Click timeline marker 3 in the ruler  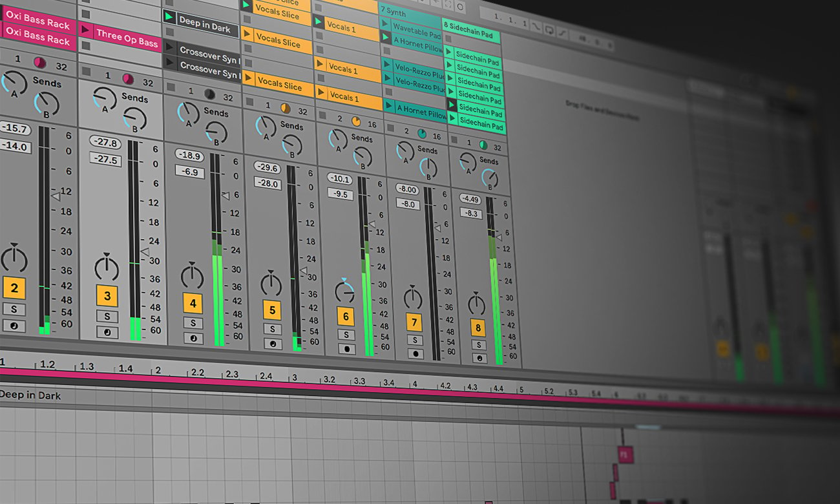294,377
